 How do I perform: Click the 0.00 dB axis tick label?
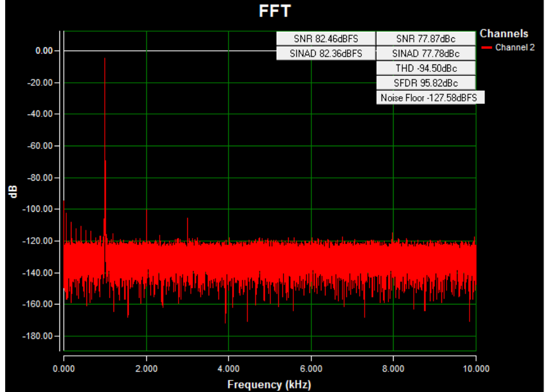pyautogui.click(x=44, y=51)
